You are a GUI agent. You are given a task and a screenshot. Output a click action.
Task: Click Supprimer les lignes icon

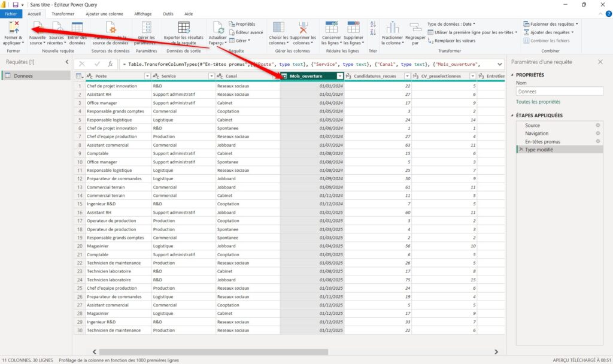(353, 28)
